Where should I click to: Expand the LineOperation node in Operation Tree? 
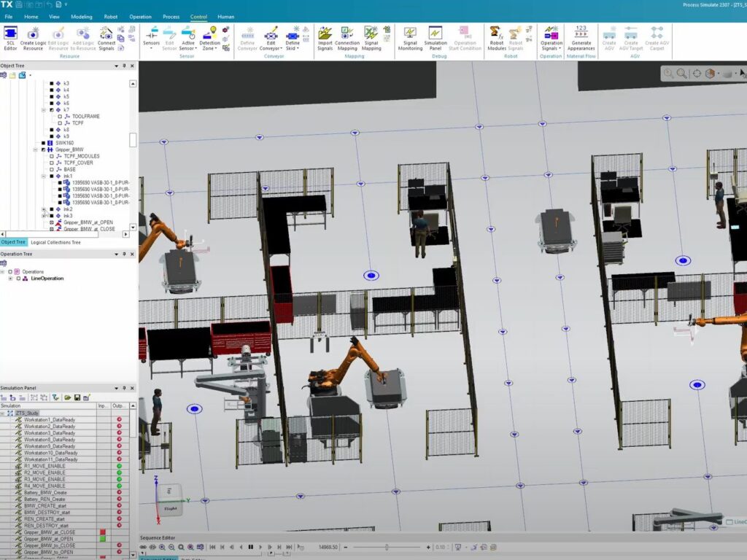point(10,278)
